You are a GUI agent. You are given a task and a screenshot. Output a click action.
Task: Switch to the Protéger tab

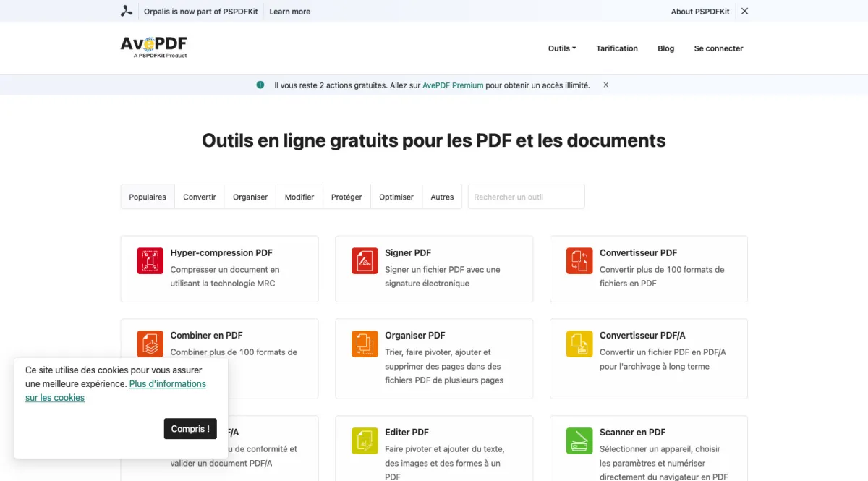tap(346, 197)
